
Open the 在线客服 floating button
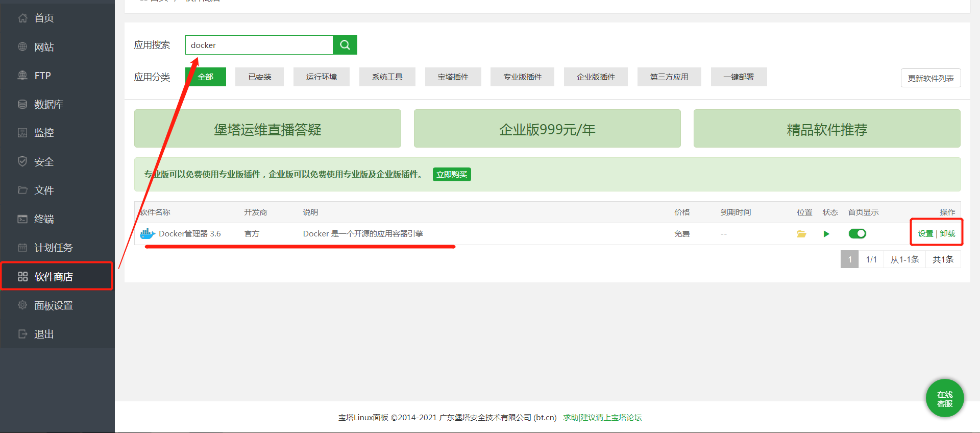(x=945, y=398)
